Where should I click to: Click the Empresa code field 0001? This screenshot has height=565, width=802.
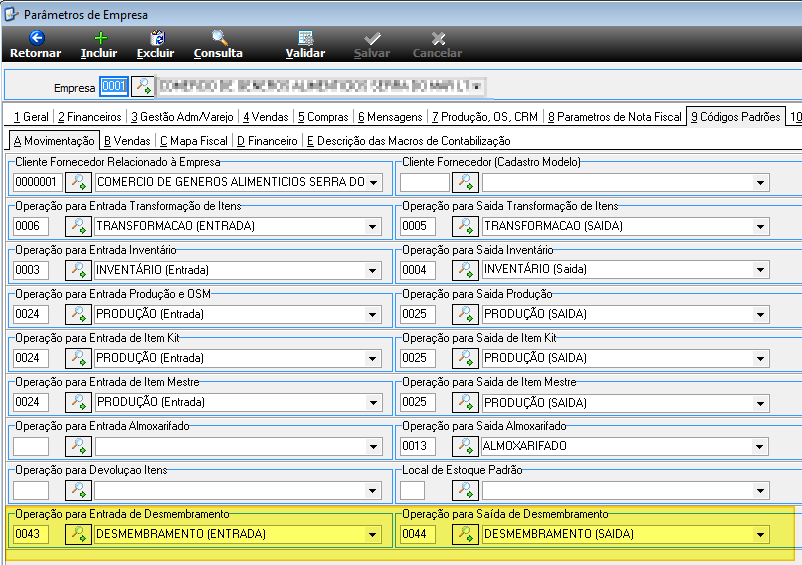114,86
